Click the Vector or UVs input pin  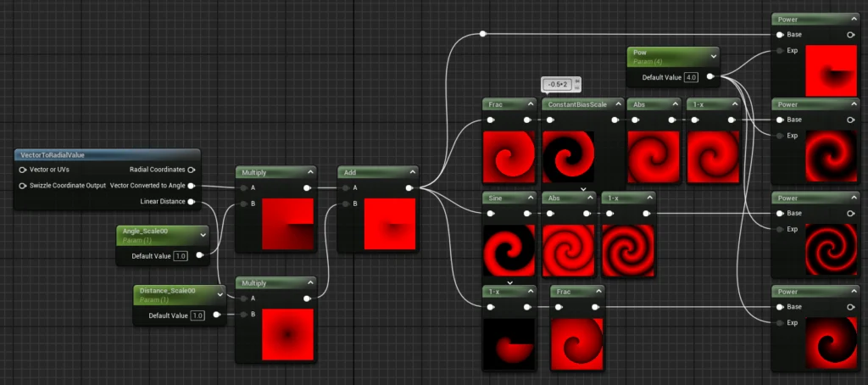click(22, 170)
